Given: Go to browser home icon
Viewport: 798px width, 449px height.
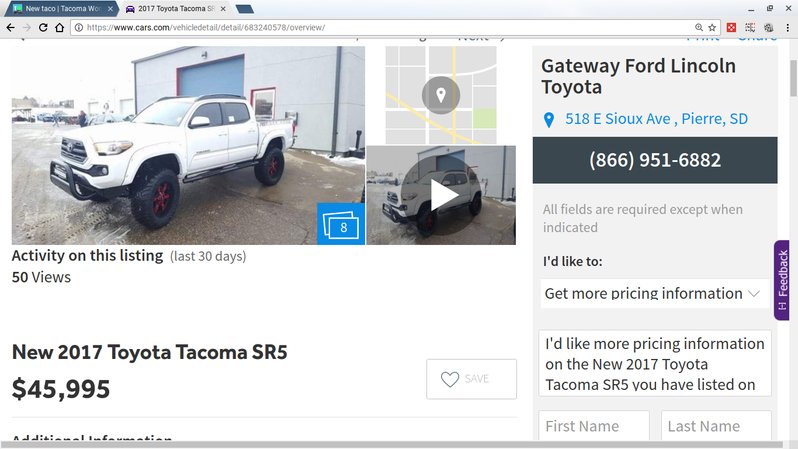Looking at the screenshot, I should [x=60, y=27].
